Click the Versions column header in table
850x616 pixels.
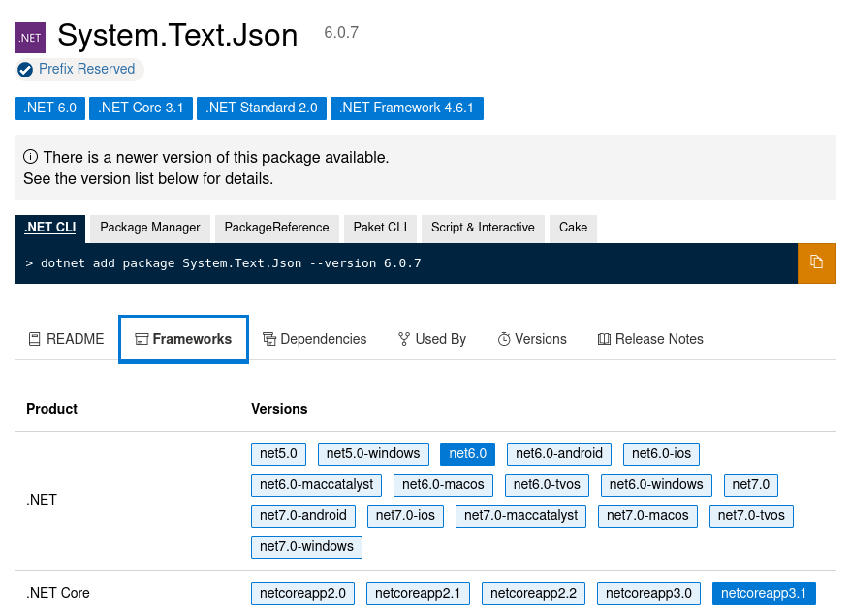point(279,409)
